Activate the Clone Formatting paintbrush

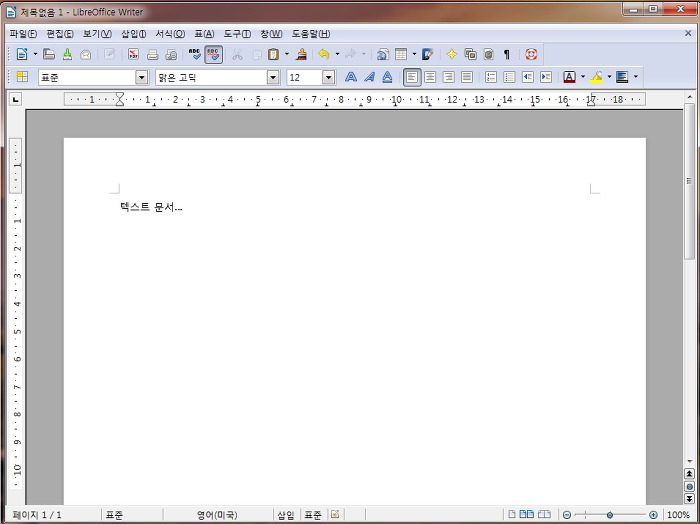click(302, 54)
